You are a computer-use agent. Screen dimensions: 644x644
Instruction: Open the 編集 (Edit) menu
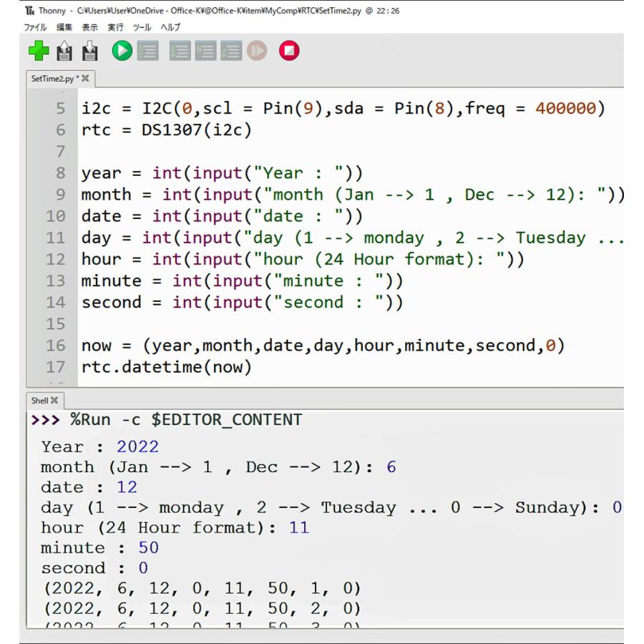(64, 27)
